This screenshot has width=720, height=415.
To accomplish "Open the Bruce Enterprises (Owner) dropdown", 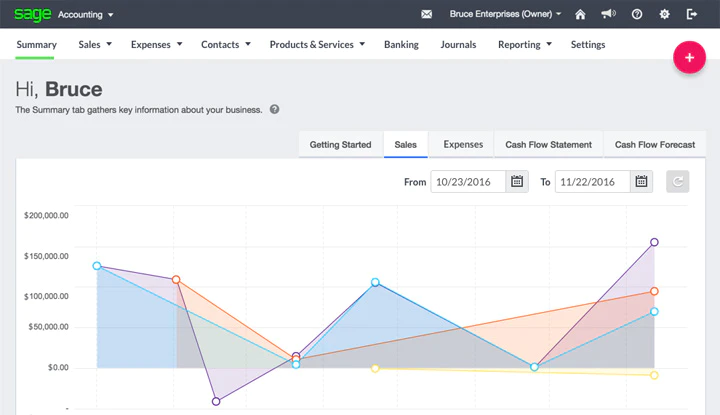I will tap(505, 14).
